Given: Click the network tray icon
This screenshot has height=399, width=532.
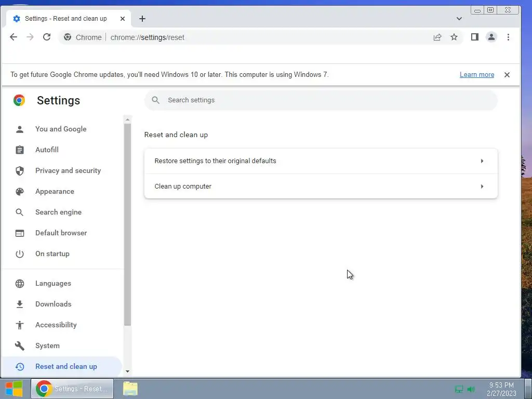Looking at the screenshot, I should click(x=459, y=389).
